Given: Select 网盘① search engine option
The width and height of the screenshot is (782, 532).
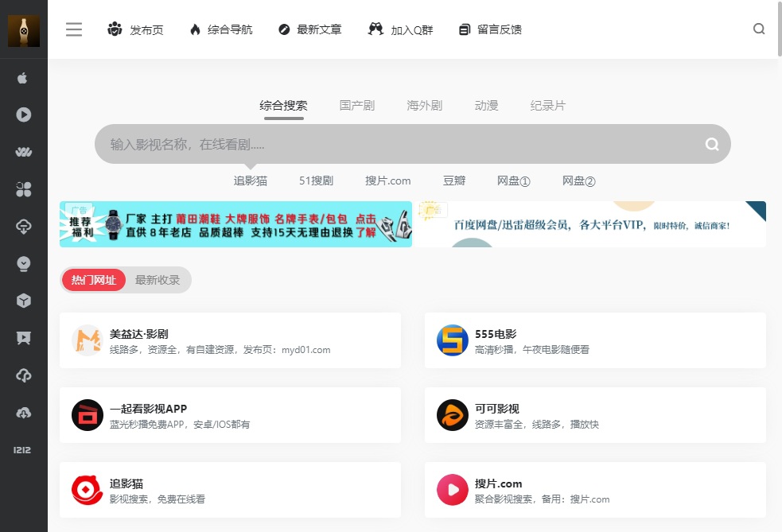Looking at the screenshot, I should pos(514,181).
